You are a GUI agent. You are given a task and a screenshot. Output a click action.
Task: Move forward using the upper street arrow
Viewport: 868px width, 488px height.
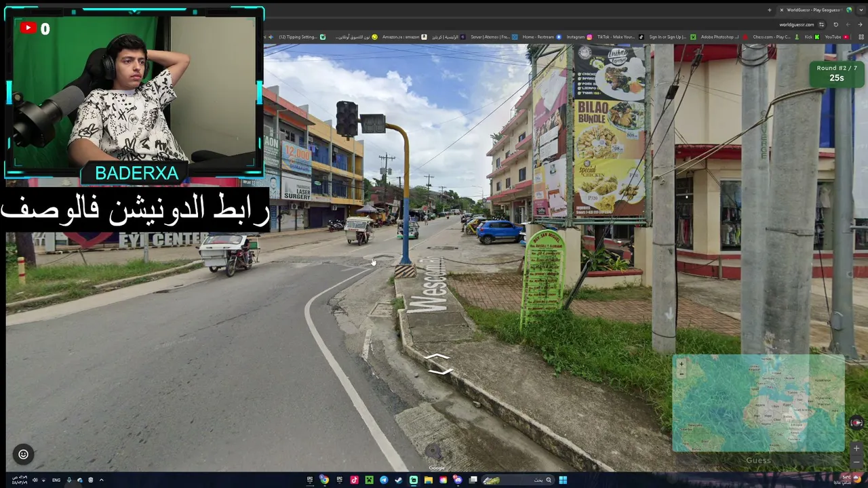coord(437,357)
